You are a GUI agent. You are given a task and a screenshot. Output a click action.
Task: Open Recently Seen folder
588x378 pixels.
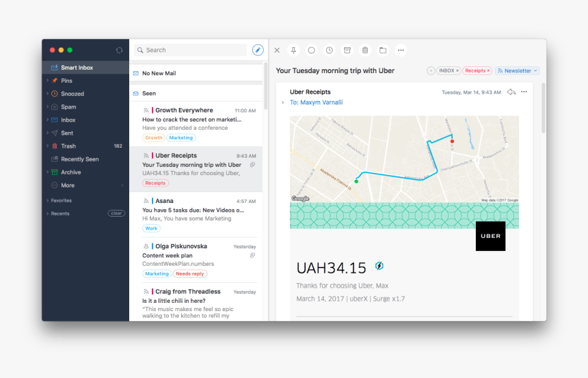pos(85,159)
